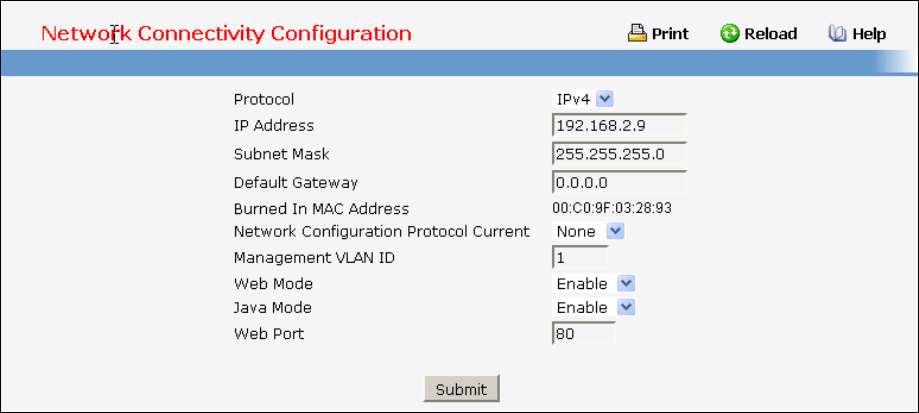Click the Help link text
The width and height of the screenshot is (919, 413).
tap(869, 34)
